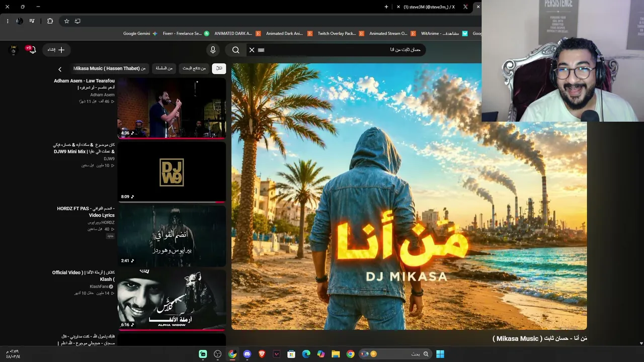The height and width of the screenshot is (362, 644).
Task: Select the 'من نتائج البحث' filter chip
Action: (194, 68)
